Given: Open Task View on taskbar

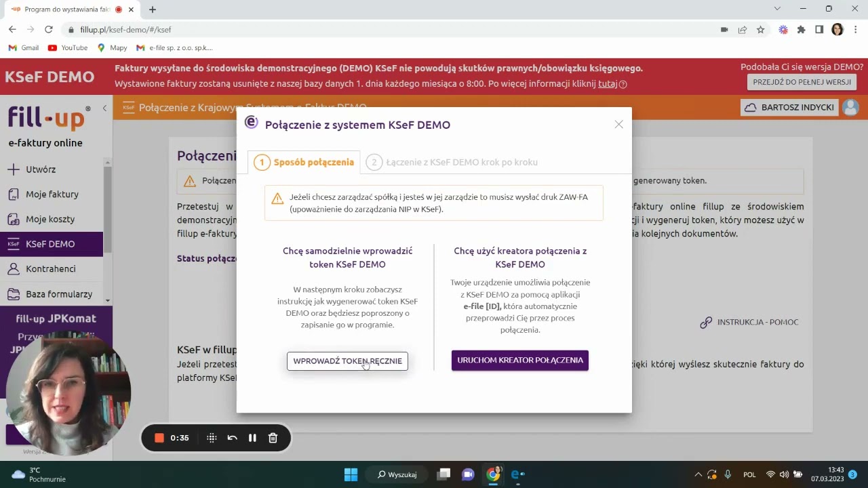Looking at the screenshot, I should coord(443,474).
